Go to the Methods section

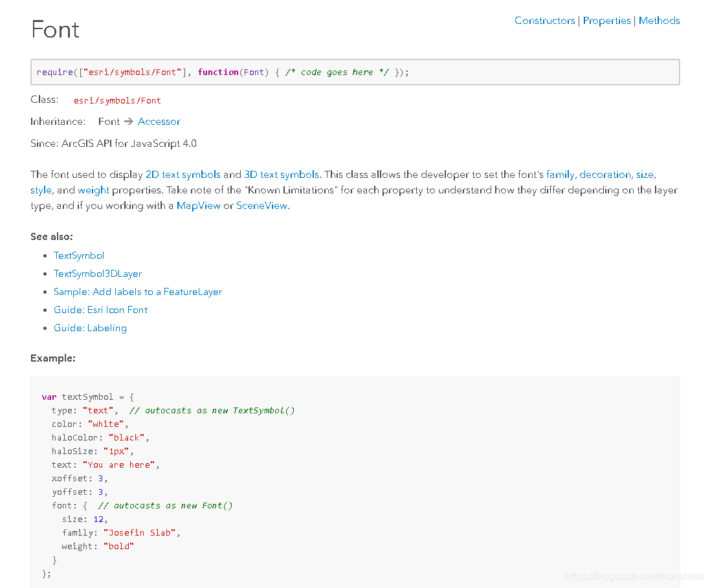coord(660,21)
